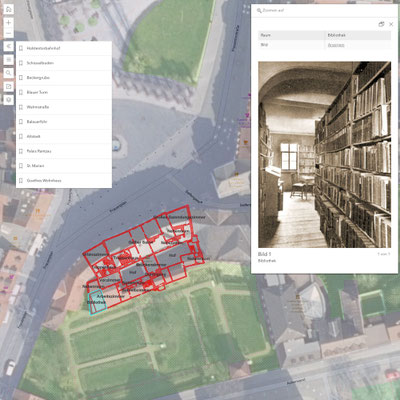Click the bookmark icon beside Altstadt

tap(21, 136)
